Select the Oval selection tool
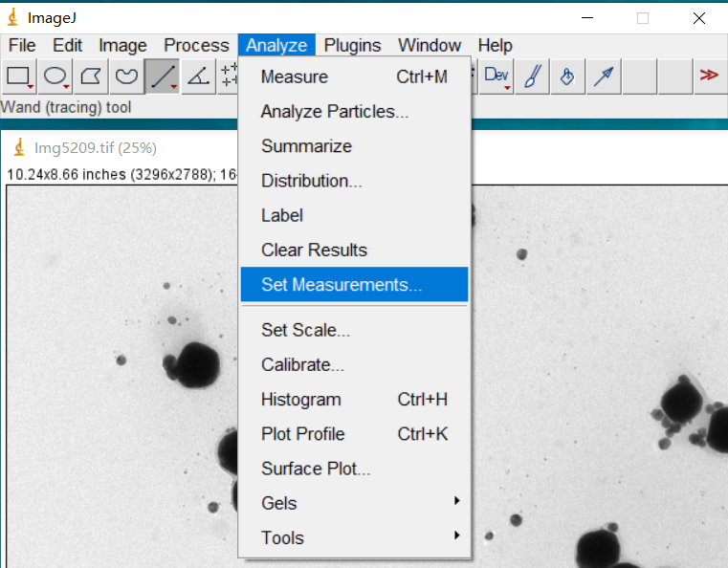The image size is (728, 568). point(55,76)
